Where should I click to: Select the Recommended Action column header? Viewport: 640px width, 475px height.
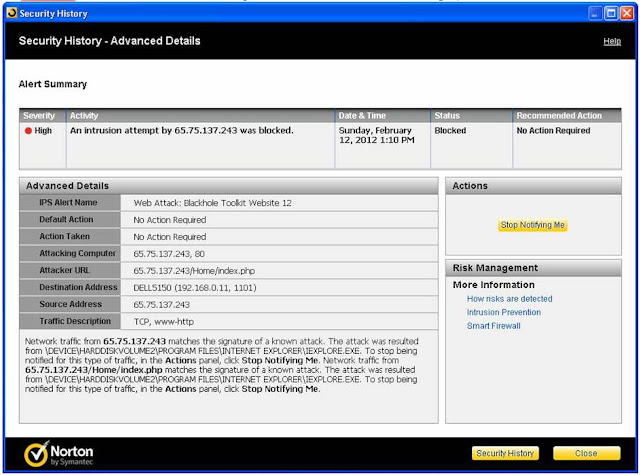click(567, 115)
